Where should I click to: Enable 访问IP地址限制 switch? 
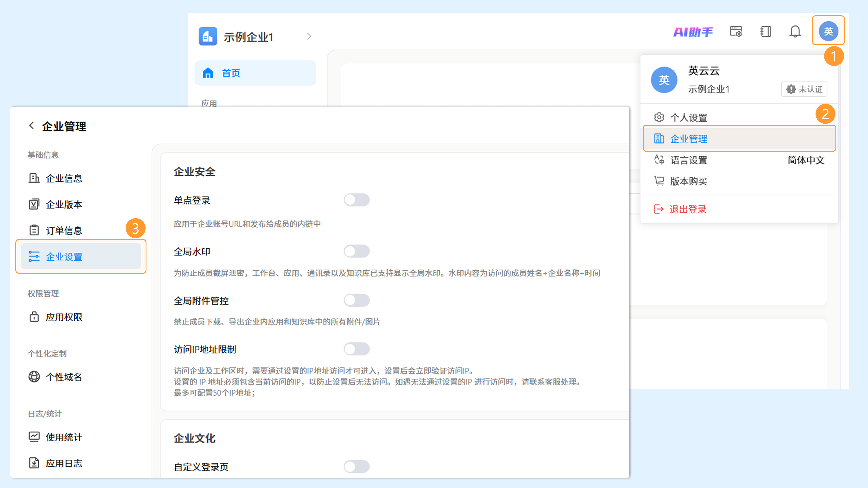[356, 349]
